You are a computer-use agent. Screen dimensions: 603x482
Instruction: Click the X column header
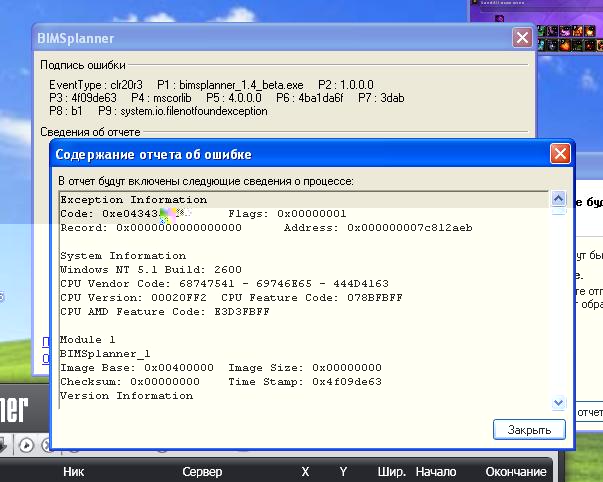(305, 471)
